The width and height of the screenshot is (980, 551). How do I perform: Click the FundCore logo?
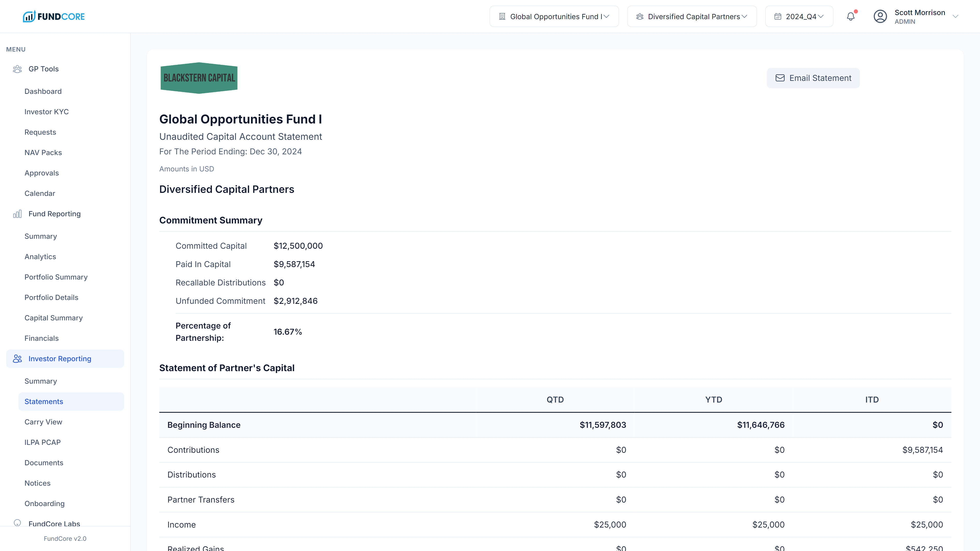click(54, 16)
